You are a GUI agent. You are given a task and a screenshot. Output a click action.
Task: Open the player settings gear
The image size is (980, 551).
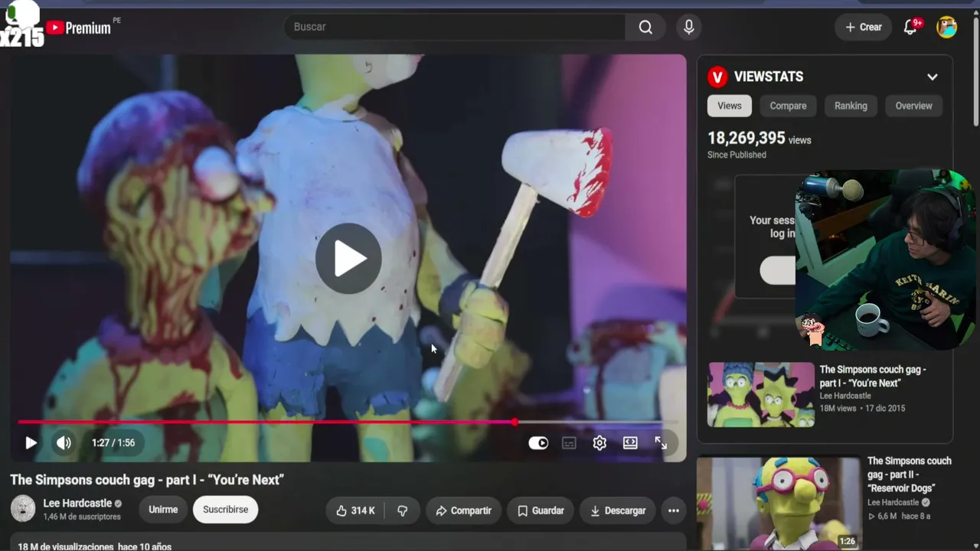tap(599, 442)
